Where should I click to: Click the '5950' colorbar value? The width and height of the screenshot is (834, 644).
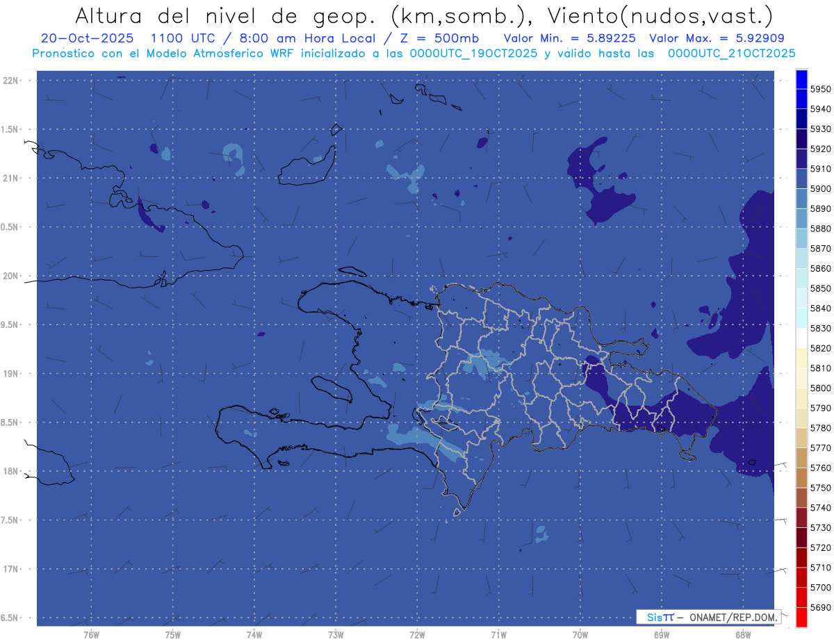tap(820, 89)
